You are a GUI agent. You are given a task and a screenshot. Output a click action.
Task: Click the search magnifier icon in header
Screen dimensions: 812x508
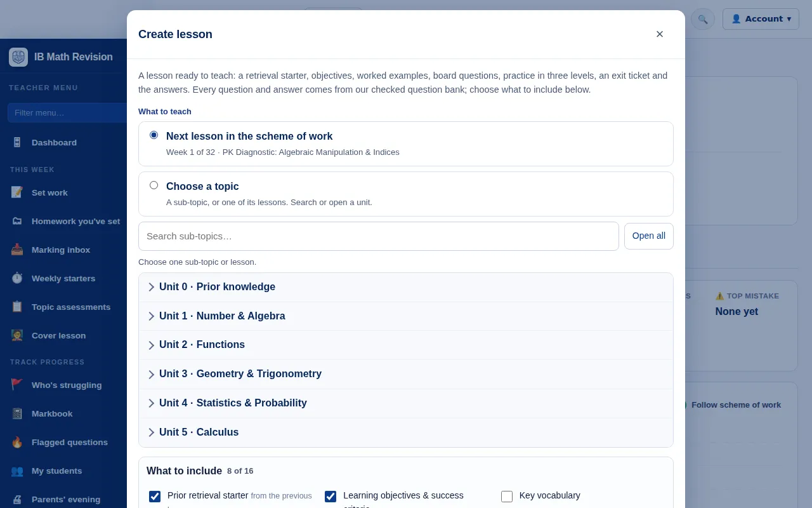[x=703, y=19]
